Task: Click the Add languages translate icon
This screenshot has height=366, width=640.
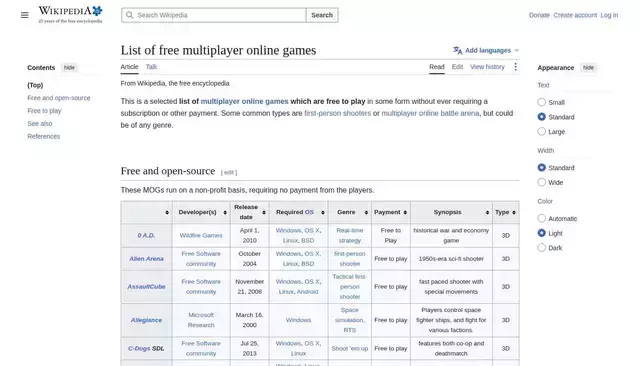Action: (458, 50)
